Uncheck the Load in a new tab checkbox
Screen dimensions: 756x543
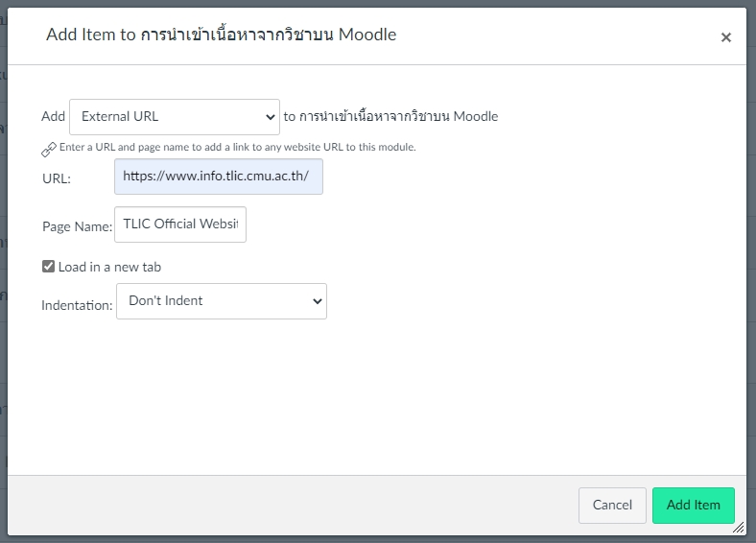(48, 267)
